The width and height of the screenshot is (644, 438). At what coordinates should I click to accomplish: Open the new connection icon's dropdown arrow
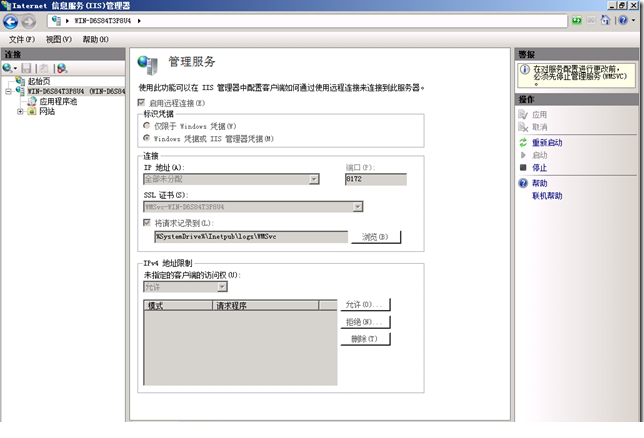point(15,68)
